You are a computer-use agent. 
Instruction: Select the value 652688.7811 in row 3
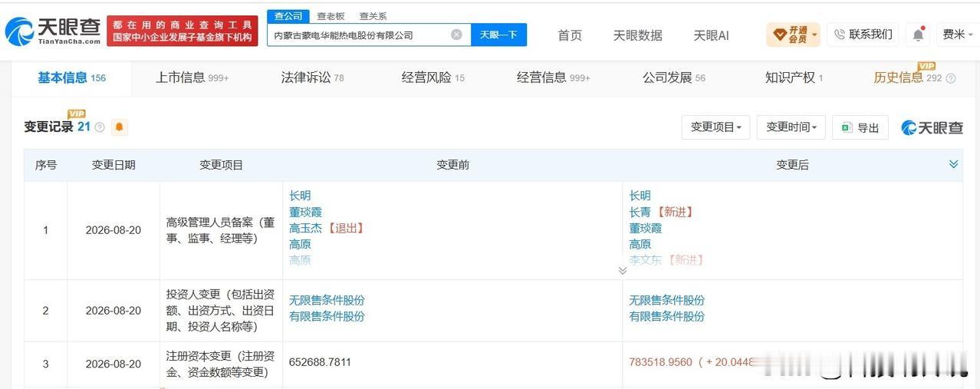click(x=320, y=361)
